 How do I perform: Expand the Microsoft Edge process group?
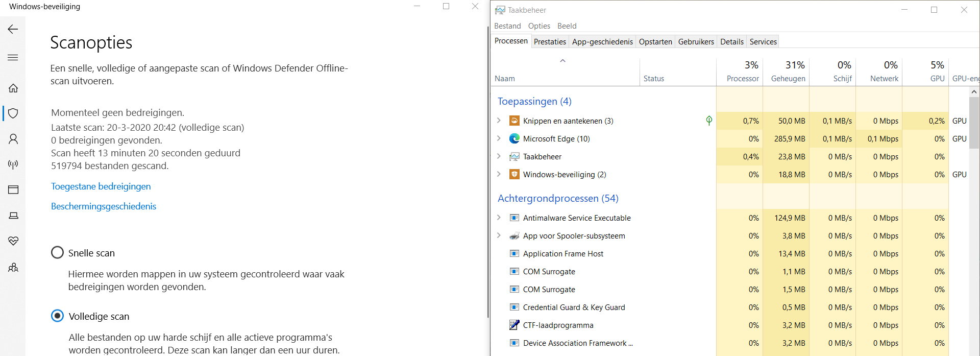point(499,138)
